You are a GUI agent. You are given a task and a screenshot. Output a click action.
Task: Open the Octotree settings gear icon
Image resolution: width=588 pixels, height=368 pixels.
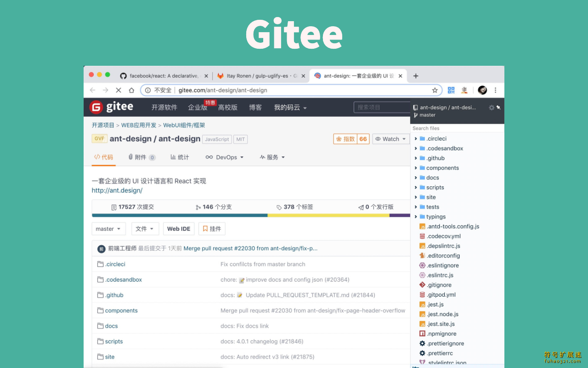[492, 107]
